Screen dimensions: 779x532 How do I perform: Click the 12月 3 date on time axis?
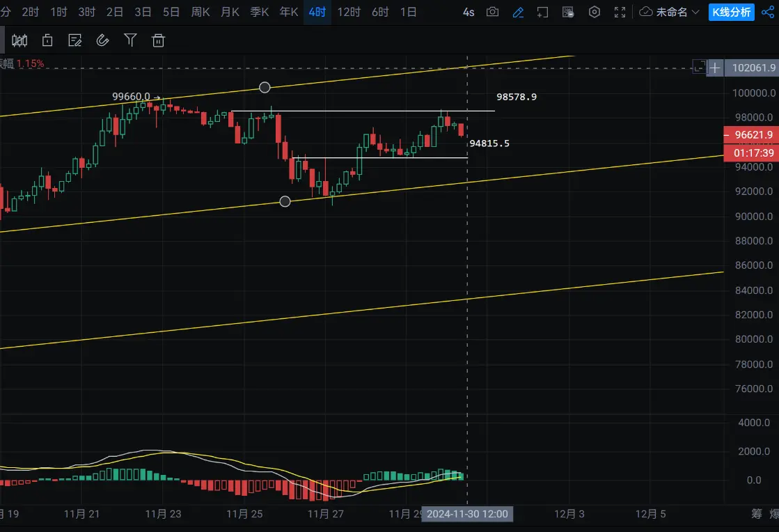coord(569,514)
